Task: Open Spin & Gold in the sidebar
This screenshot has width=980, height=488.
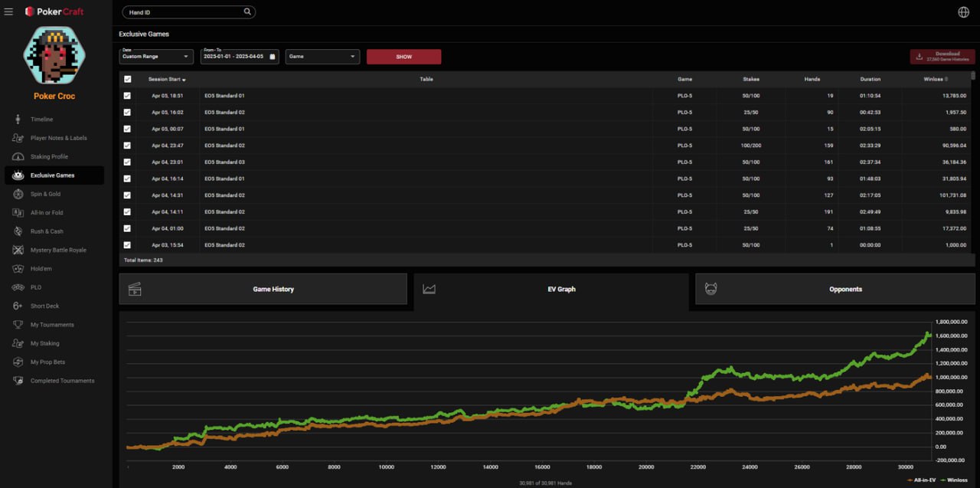Action: pos(45,194)
